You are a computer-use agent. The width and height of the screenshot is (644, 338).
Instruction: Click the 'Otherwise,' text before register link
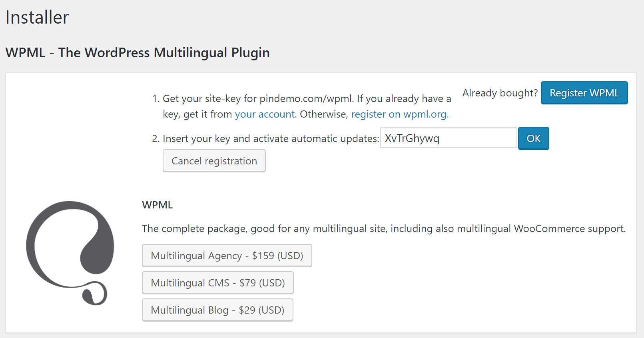324,114
